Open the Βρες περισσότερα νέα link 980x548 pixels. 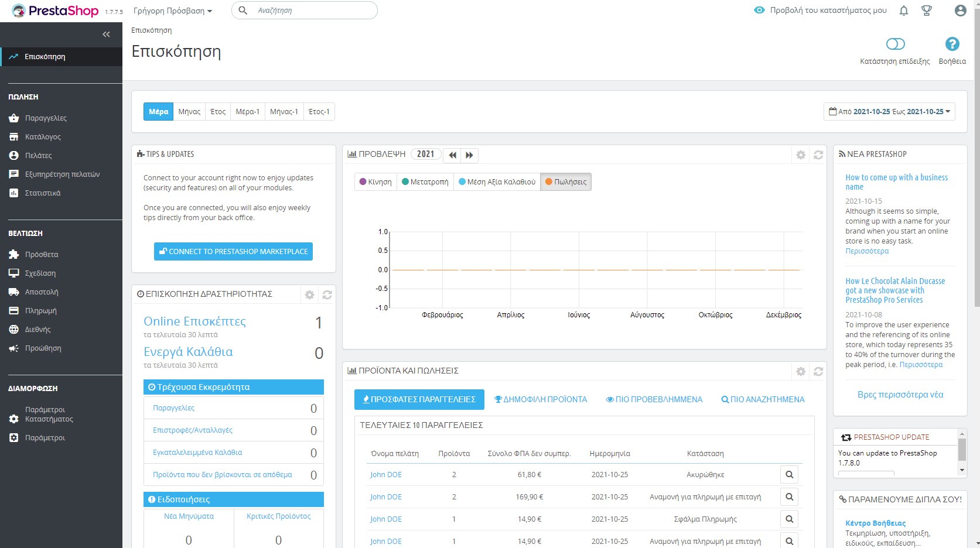coord(900,395)
